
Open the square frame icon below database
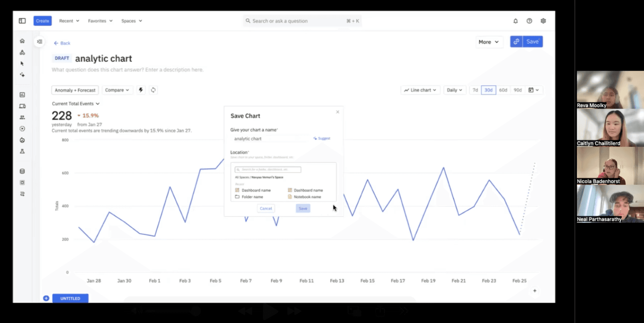(x=22, y=182)
